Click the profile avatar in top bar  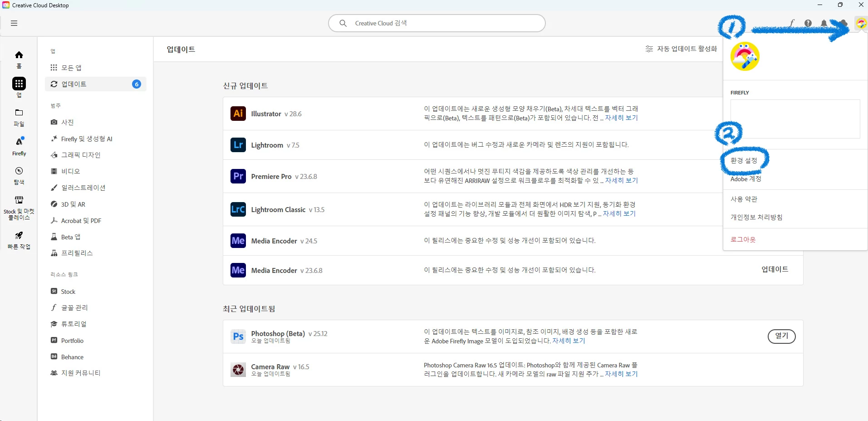pyautogui.click(x=861, y=23)
